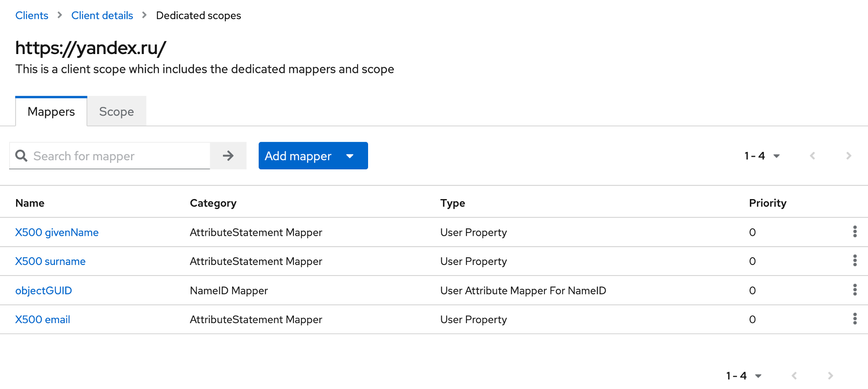Click the bottom previous page chevron
This screenshot has width=868, height=389.
tap(794, 376)
